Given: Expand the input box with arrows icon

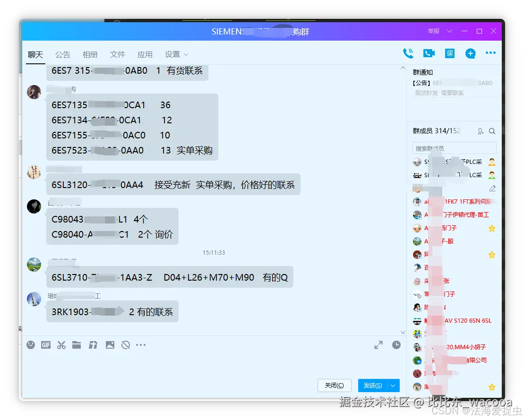Looking at the screenshot, I should coord(378,345).
